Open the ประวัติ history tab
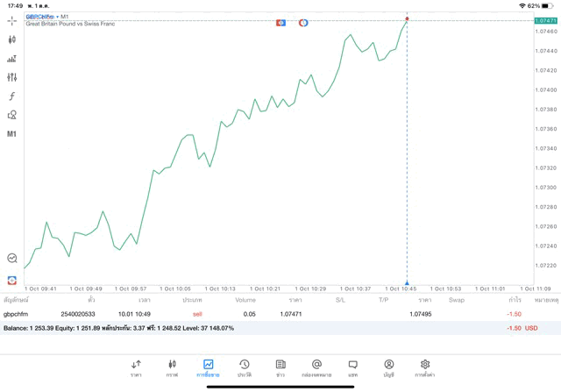Viewport: 561px width, 392px height. [x=244, y=367]
